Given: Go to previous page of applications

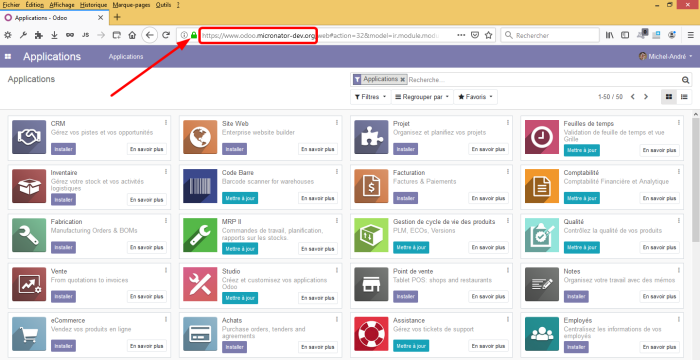Looking at the screenshot, I should pos(633,97).
